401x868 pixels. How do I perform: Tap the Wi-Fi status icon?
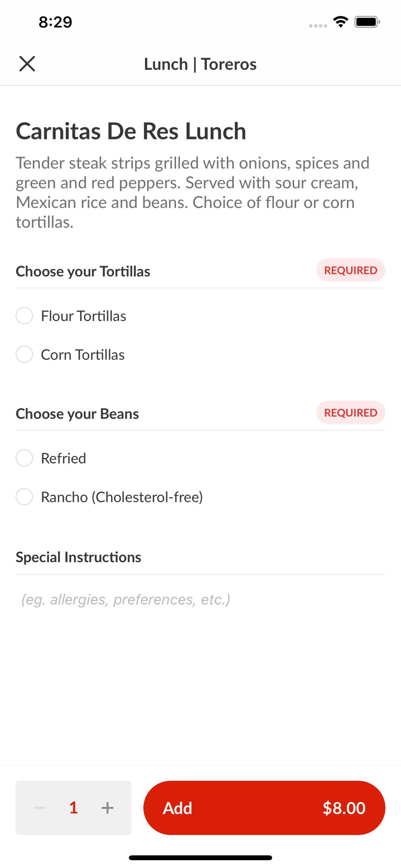(341, 22)
